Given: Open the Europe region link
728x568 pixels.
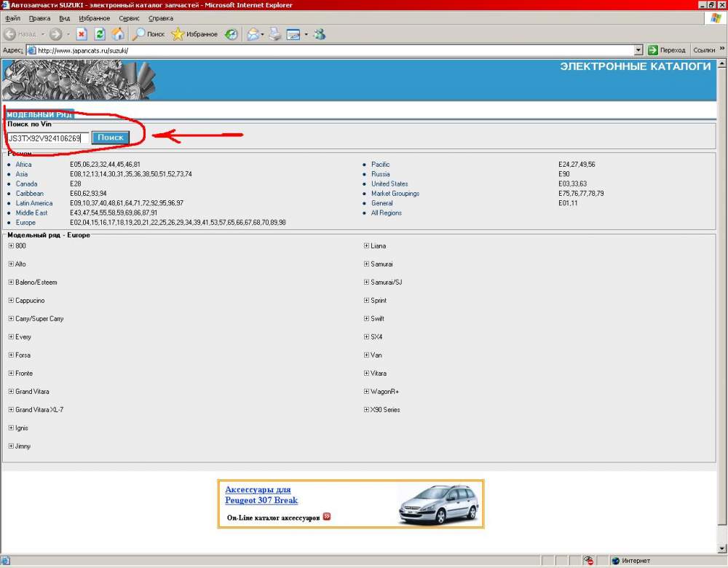Looking at the screenshot, I should pyautogui.click(x=25, y=222).
